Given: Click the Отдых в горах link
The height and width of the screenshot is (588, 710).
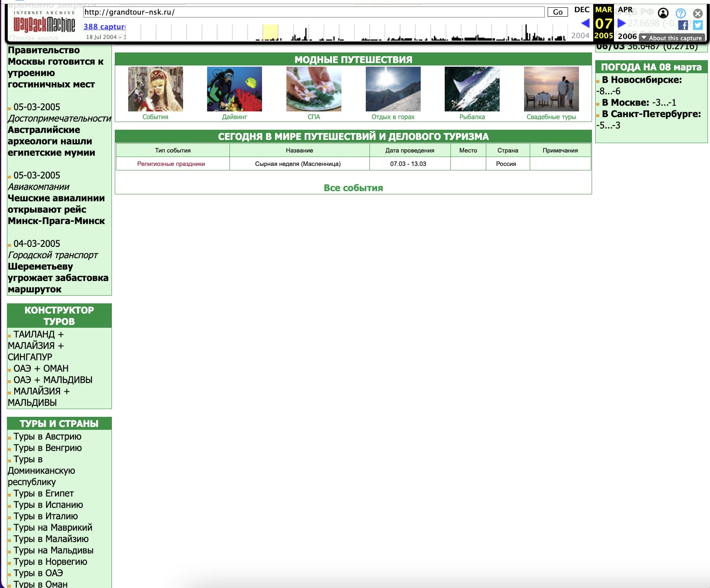Looking at the screenshot, I should (393, 117).
